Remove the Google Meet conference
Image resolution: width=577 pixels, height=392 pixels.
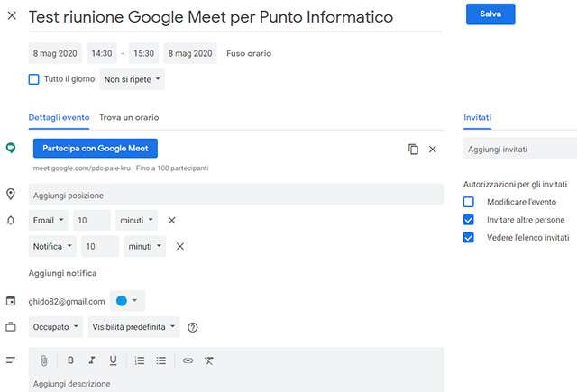point(433,149)
